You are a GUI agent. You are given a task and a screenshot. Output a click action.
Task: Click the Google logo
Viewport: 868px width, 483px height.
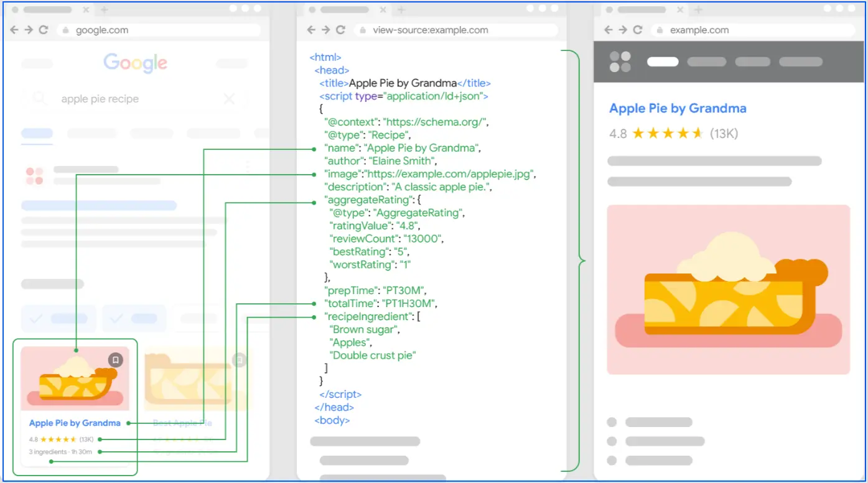[x=135, y=63]
